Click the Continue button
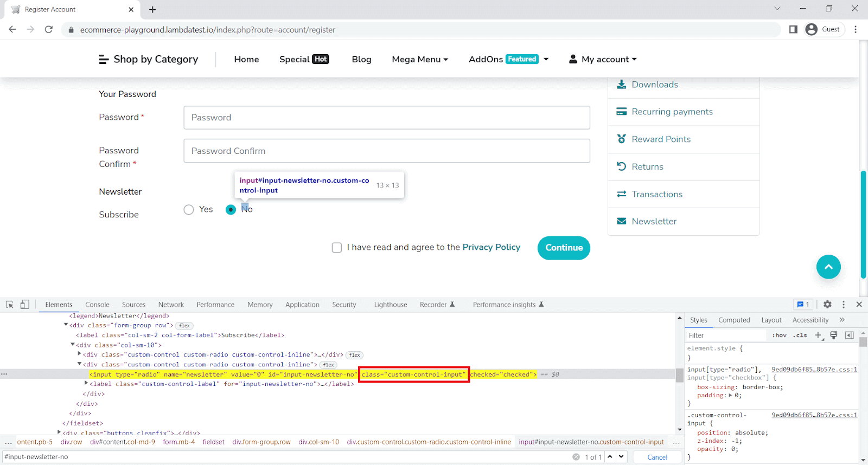The image size is (868, 465). pyautogui.click(x=564, y=248)
